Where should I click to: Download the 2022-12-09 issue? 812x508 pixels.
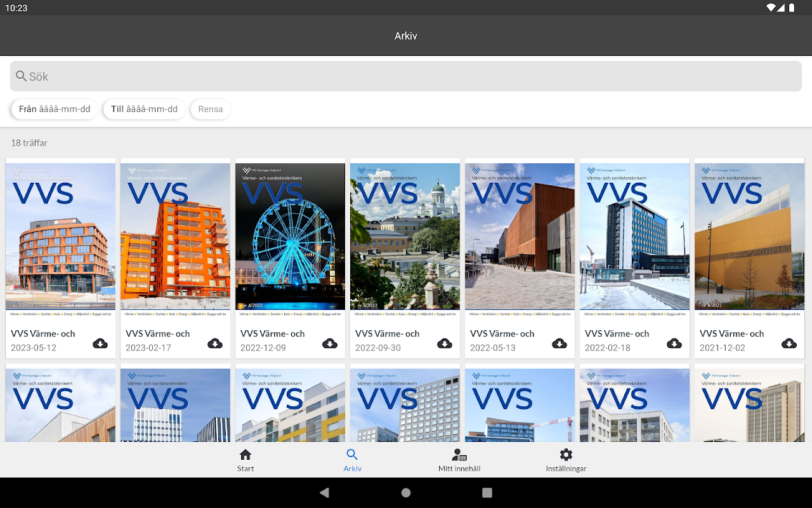click(330, 344)
